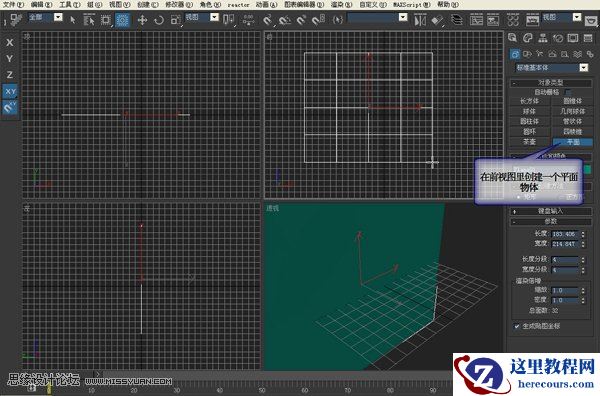This screenshot has height=396, width=600.
Task: Click the 球体 sphere button
Action: 530,111
